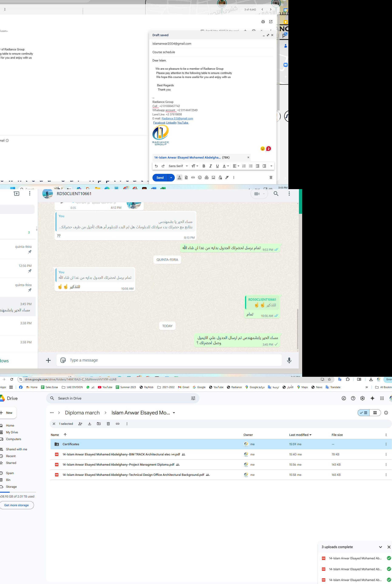The width and height of the screenshot is (392, 584).
Task: Switch Drive to grid layout
Action: tap(375, 413)
